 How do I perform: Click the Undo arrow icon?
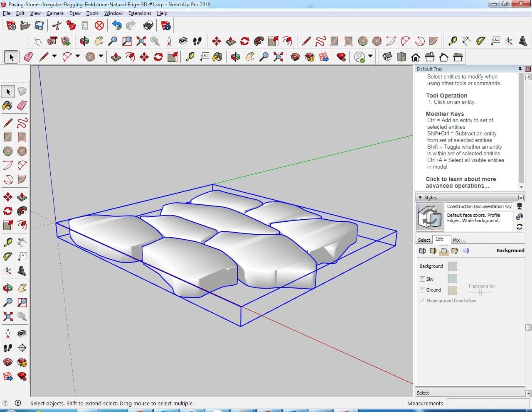(117, 26)
